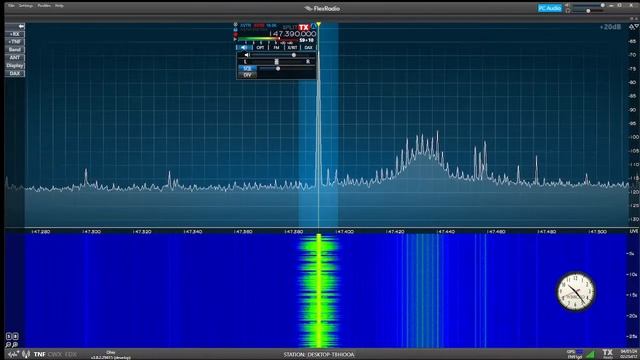Open the File menu
Viewport: 640px width, 360px height.
tap(11, 6)
